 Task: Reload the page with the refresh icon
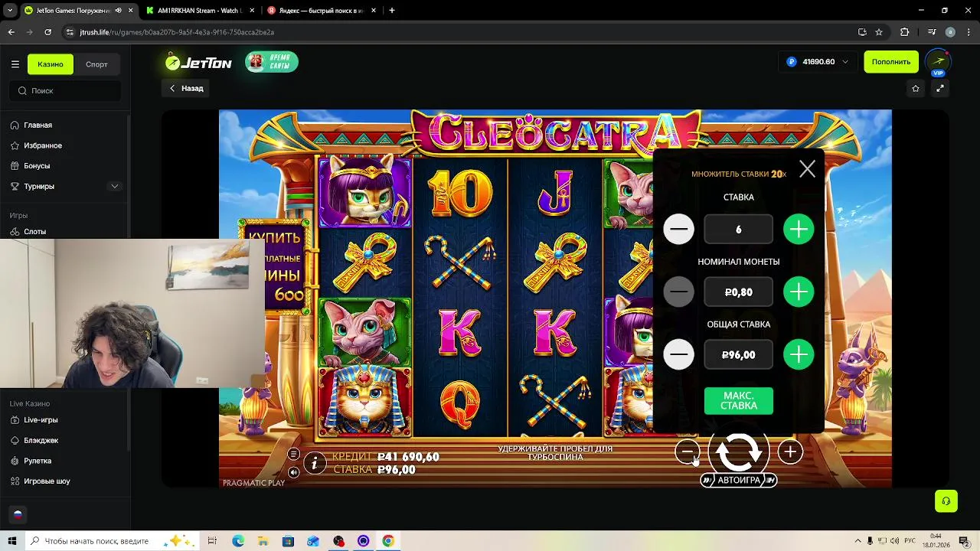(x=47, y=32)
